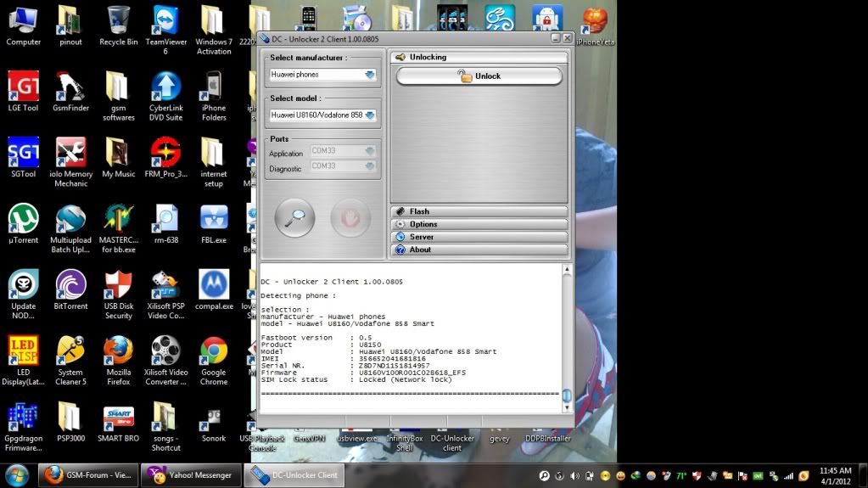
Task: Open Mozilla Firefox desktop icon
Action: 119,361
